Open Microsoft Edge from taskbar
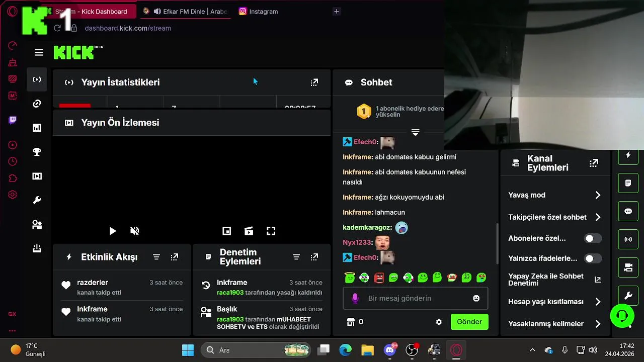Image resolution: width=644 pixels, height=362 pixels. click(x=345, y=350)
